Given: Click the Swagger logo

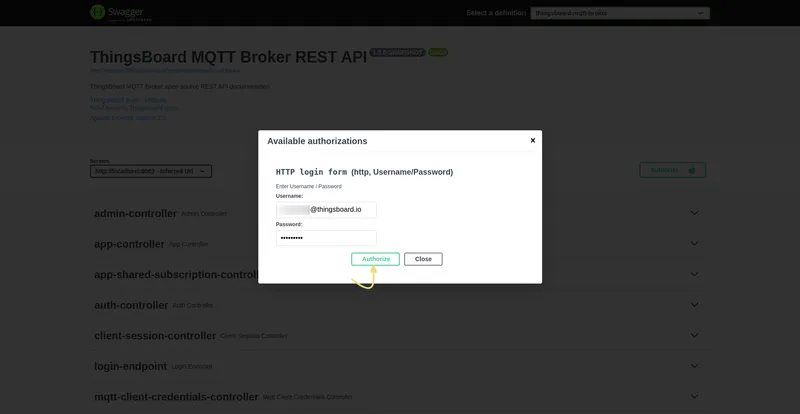Looking at the screenshot, I should (x=121, y=13).
